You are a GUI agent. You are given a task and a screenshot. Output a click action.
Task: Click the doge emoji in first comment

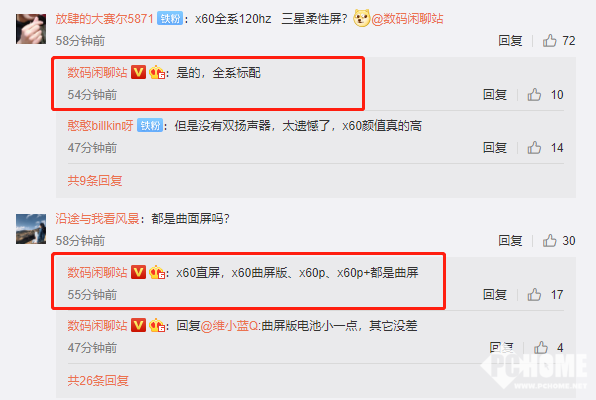click(361, 18)
